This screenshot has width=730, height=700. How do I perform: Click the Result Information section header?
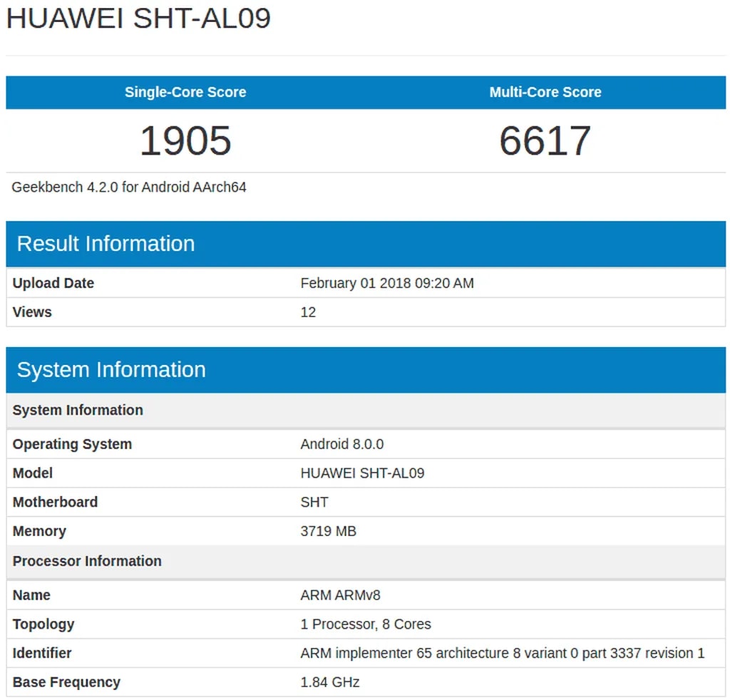(x=106, y=244)
